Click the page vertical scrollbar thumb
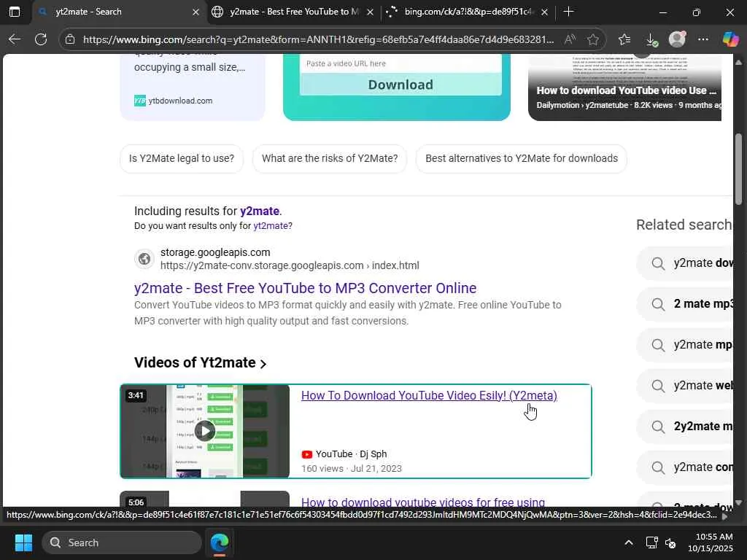The height and width of the screenshot is (560, 747). click(x=738, y=169)
